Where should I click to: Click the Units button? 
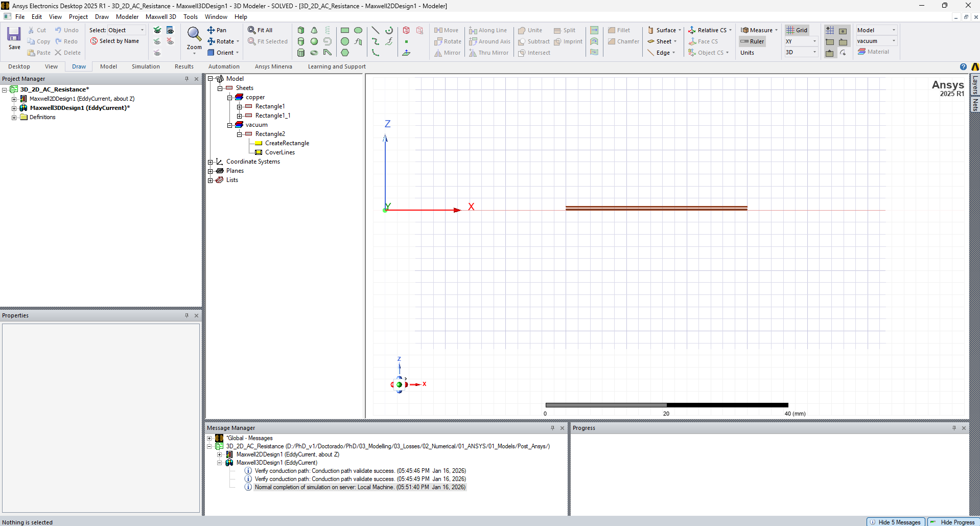pyautogui.click(x=747, y=53)
